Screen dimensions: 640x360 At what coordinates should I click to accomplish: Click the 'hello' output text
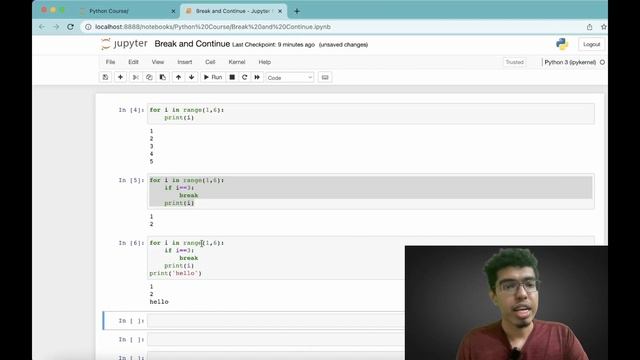coord(159,302)
